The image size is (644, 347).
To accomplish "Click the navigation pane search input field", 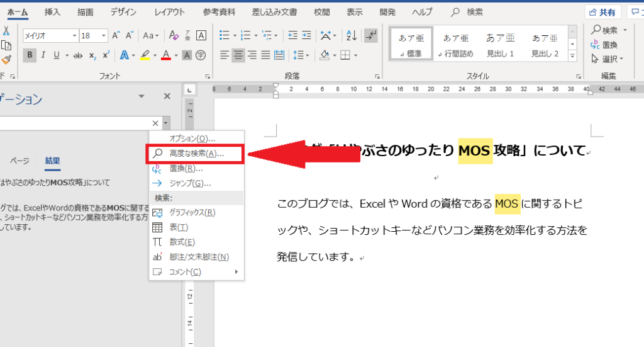I will point(75,123).
